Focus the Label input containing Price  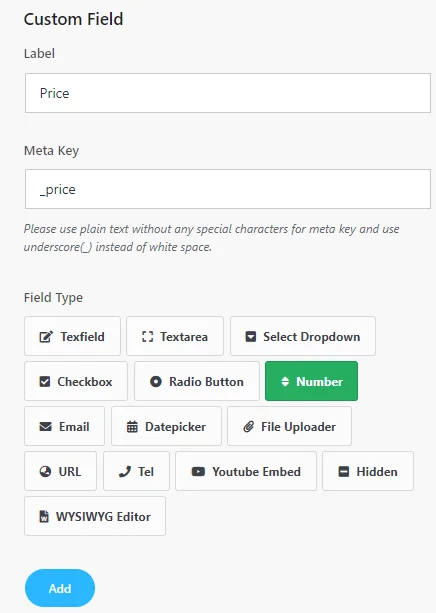228,93
